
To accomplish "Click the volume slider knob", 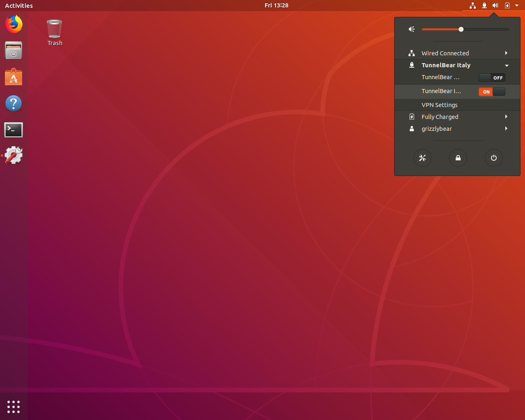I will click(461, 29).
